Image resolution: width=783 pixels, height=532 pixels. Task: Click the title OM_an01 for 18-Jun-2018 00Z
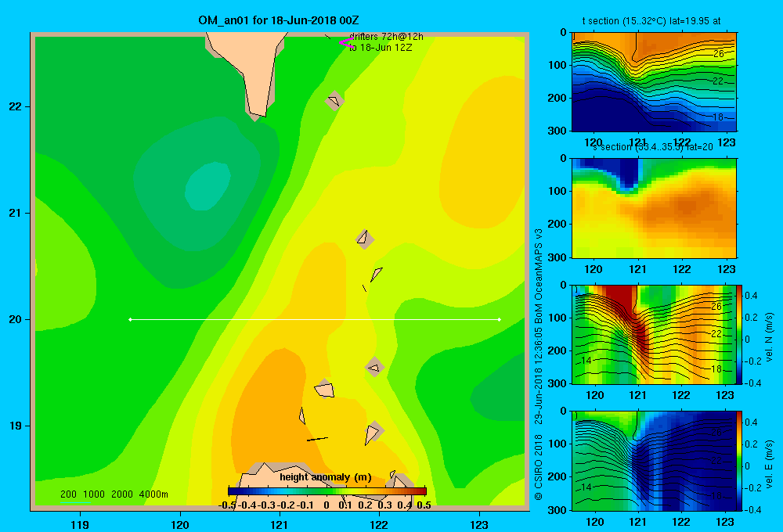[278, 20]
